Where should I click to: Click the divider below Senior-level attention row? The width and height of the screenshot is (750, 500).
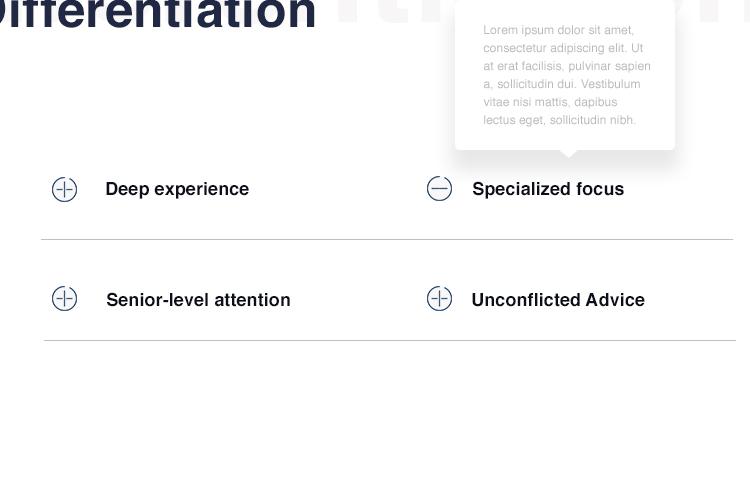(x=390, y=341)
